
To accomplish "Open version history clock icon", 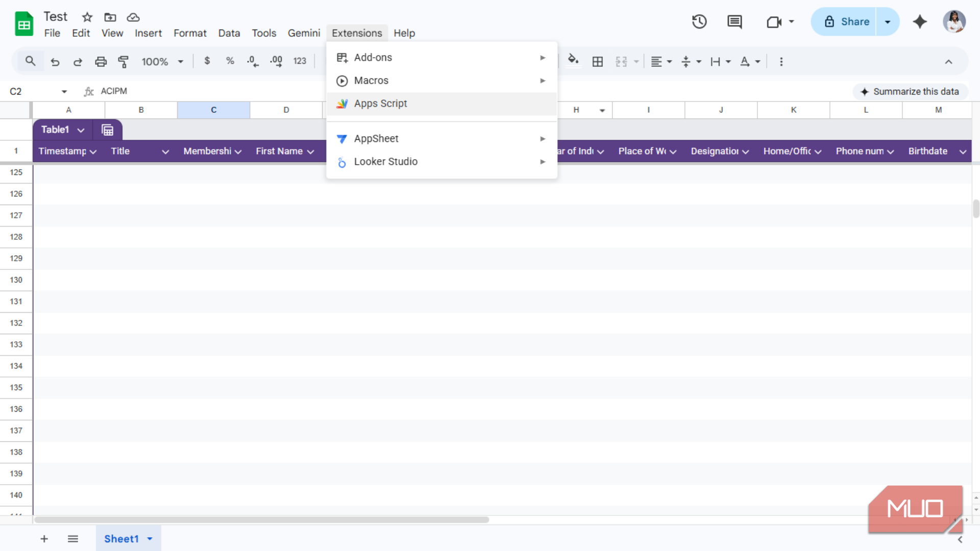I will pos(699,21).
